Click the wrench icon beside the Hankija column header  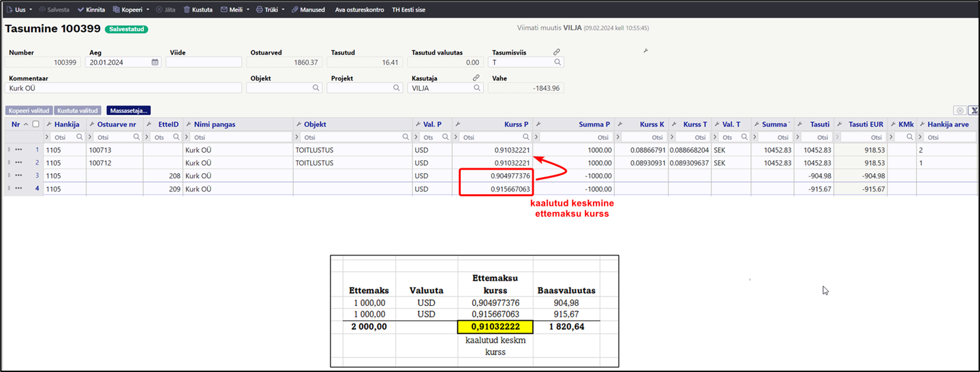click(x=50, y=125)
